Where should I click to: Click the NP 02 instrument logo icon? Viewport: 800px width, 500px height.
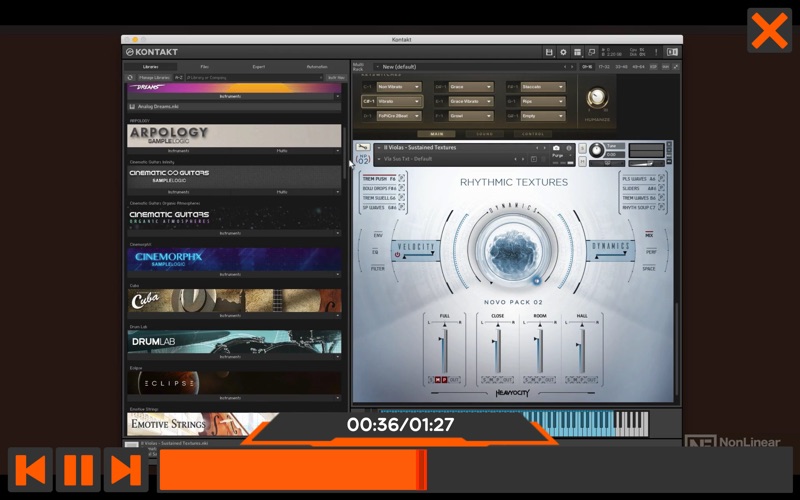tap(363, 160)
